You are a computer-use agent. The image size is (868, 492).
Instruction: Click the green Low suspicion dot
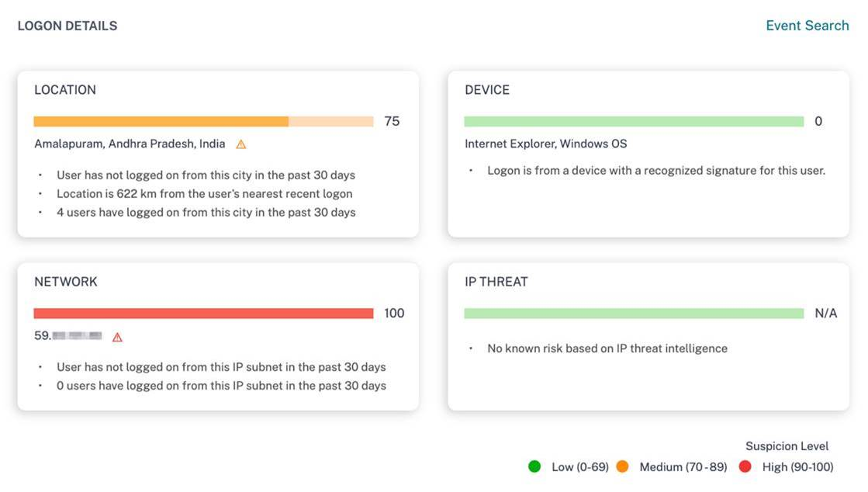tap(534, 466)
